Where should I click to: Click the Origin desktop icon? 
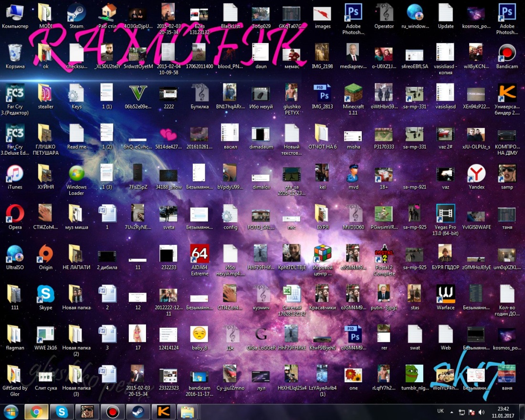pos(46,254)
